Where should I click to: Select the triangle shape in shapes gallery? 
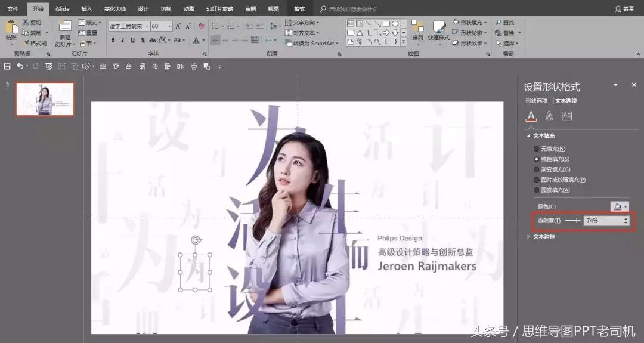(360, 32)
